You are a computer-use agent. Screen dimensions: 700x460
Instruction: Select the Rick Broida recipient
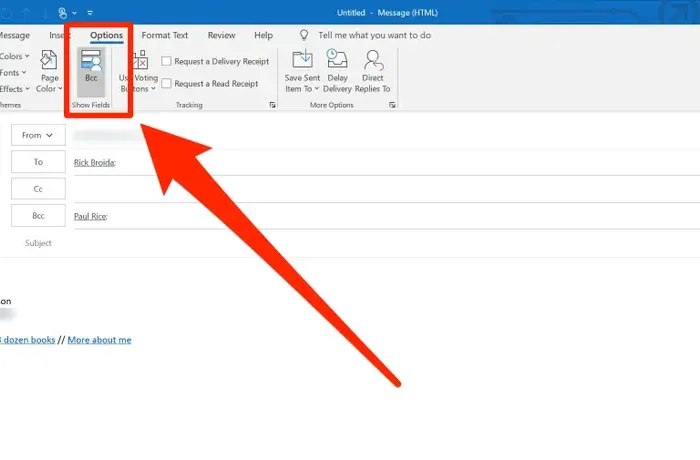tap(95, 163)
